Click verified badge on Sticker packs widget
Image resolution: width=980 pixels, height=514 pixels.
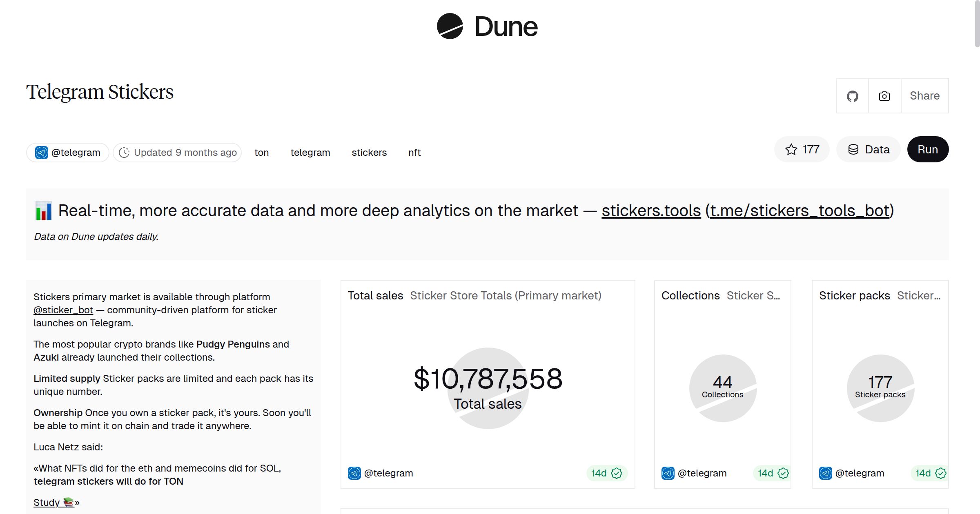point(940,473)
